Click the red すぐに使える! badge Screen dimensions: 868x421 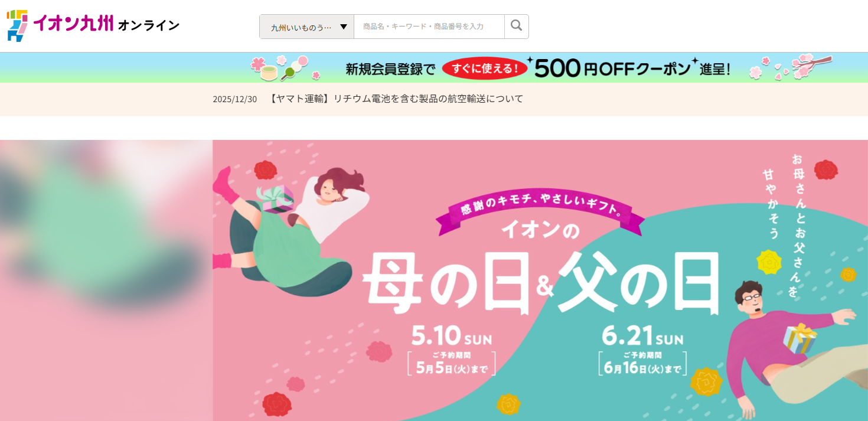[484, 68]
